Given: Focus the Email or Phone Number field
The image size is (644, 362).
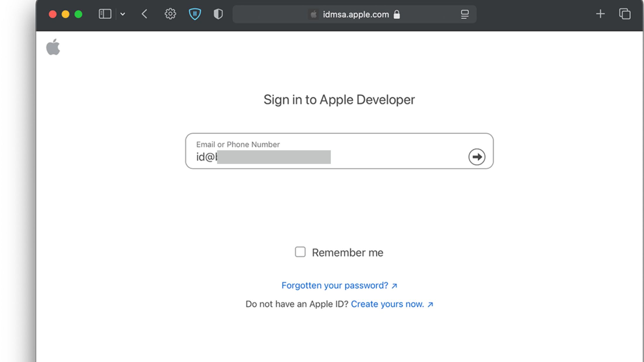Looking at the screenshot, I should click(x=339, y=151).
